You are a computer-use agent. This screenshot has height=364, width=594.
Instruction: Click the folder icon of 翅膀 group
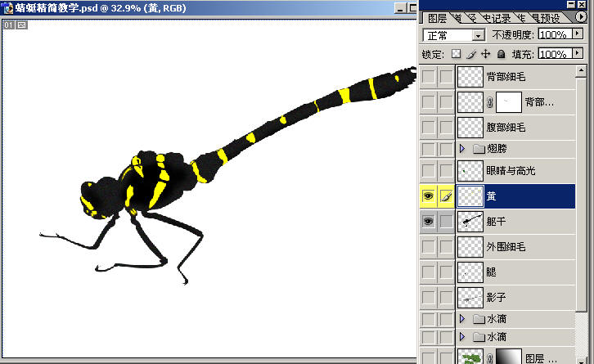[x=478, y=149]
